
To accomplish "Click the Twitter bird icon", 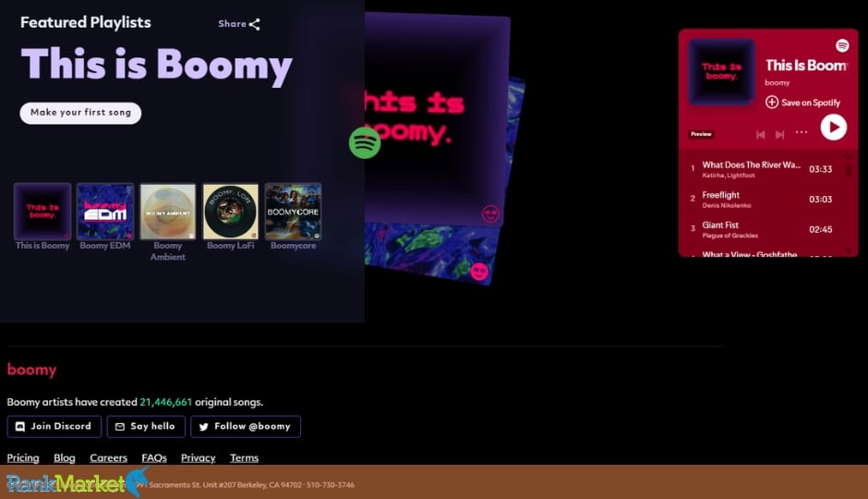I will pos(204,427).
